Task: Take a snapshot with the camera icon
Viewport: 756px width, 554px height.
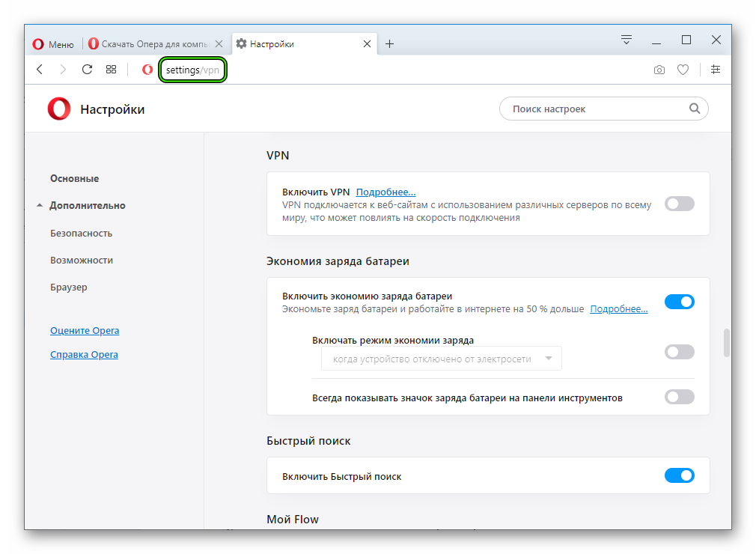Action: pyautogui.click(x=659, y=70)
